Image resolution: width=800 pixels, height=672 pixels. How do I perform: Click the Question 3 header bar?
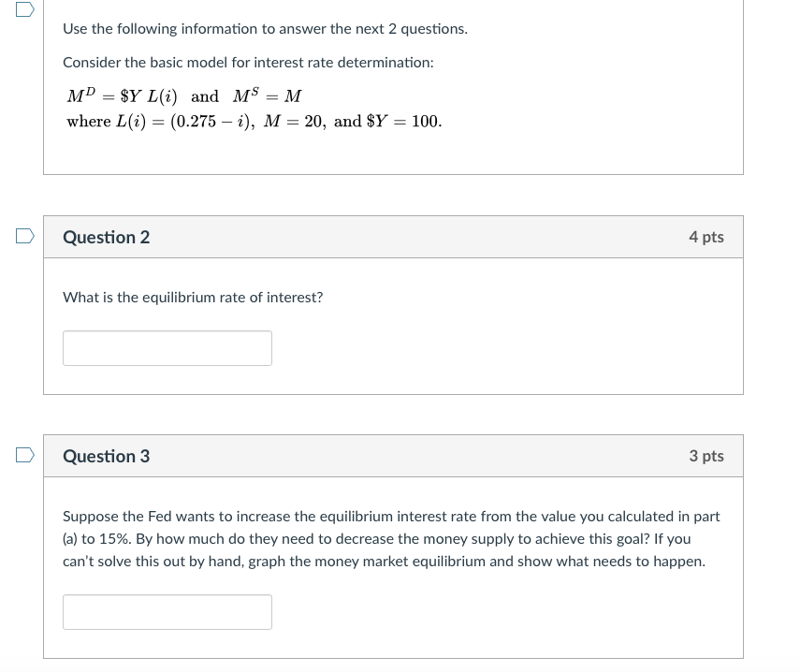tap(393, 456)
